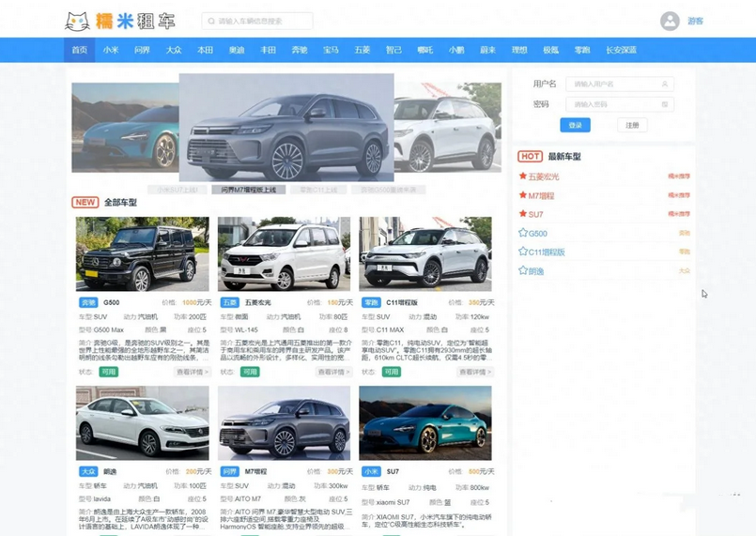Image resolution: width=756 pixels, height=536 pixels.
Task: Select 本田 in the navigation bar
Action: coord(205,50)
